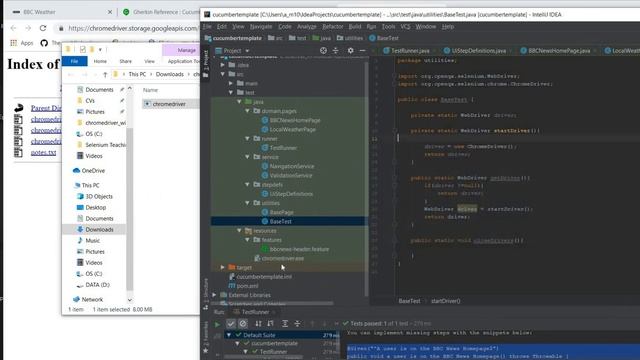The image size is (640, 360).
Task: Open the Refactor menu in IntelliJ
Action: (x=333, y=27)
